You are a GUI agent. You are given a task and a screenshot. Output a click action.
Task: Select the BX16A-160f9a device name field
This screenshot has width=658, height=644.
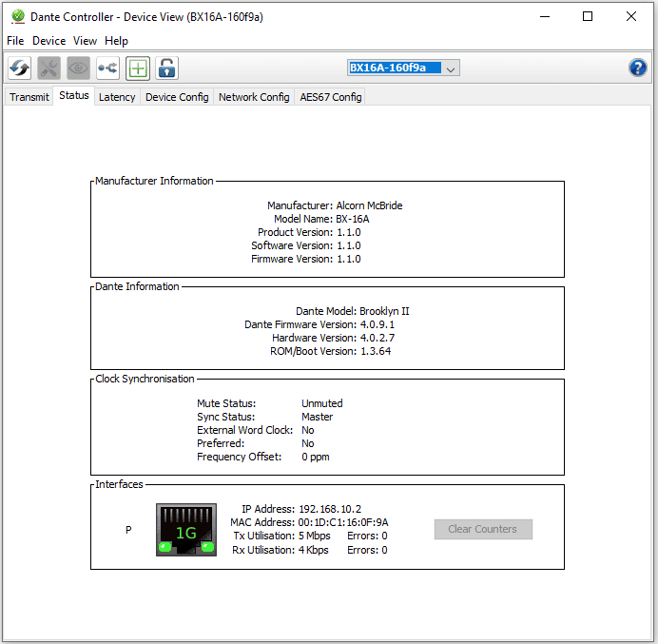point(395,68)
